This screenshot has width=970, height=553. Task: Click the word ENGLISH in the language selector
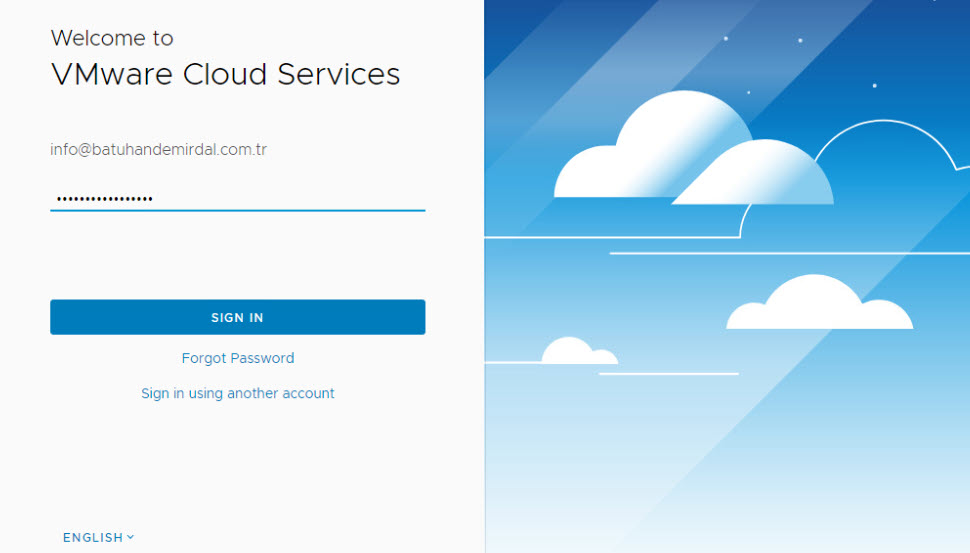click(92, 537)
